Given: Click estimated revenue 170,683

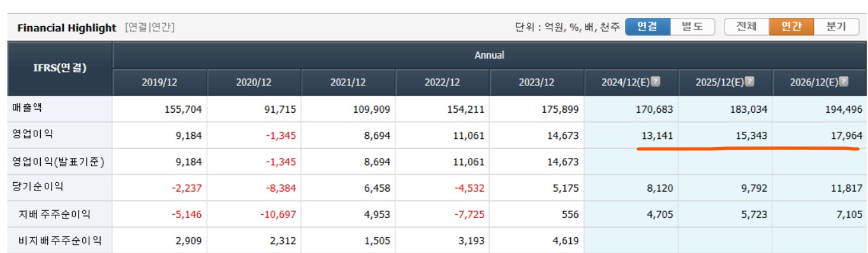Looking at the screenshot, I should pos(655,110).
